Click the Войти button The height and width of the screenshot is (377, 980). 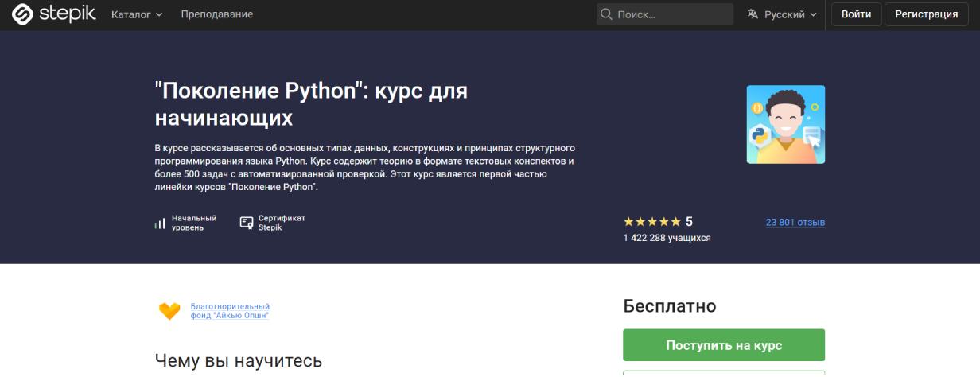pos(857,14)
